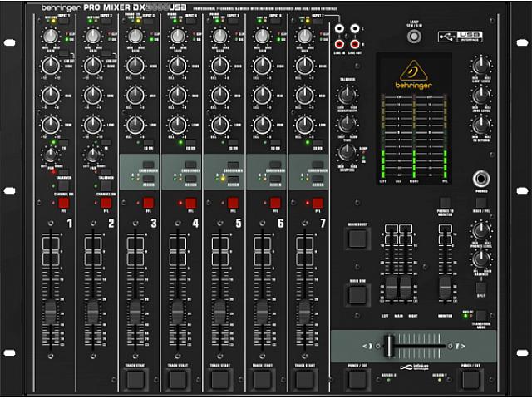
Task: Click the FX return knob
Action: pyautogui.click(x=480, y=125)
